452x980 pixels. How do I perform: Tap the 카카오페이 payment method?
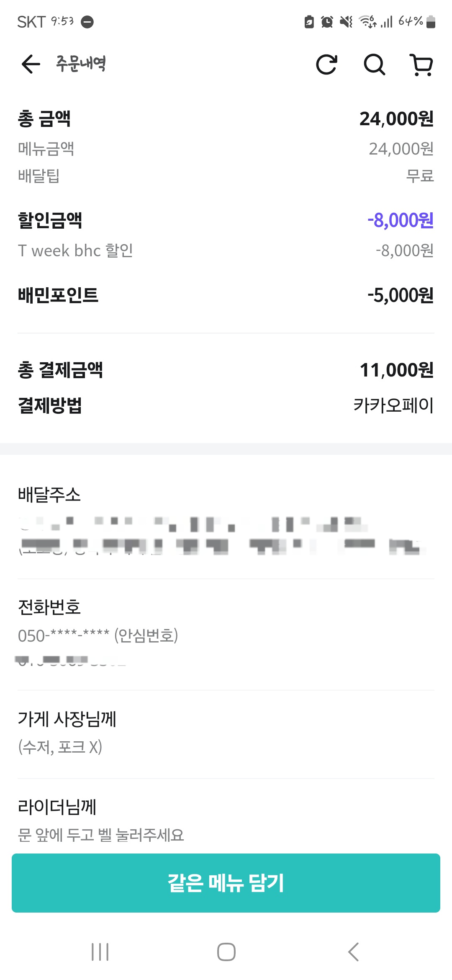tap(393, 405)
